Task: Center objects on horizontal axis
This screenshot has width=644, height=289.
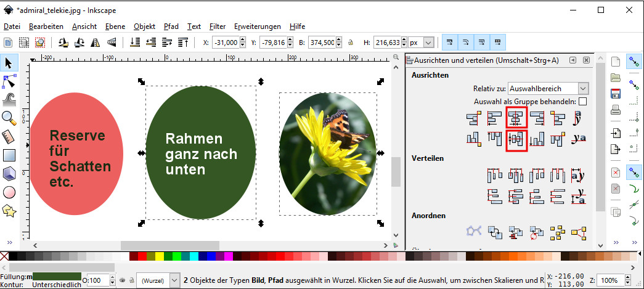Action: [516, 139]
